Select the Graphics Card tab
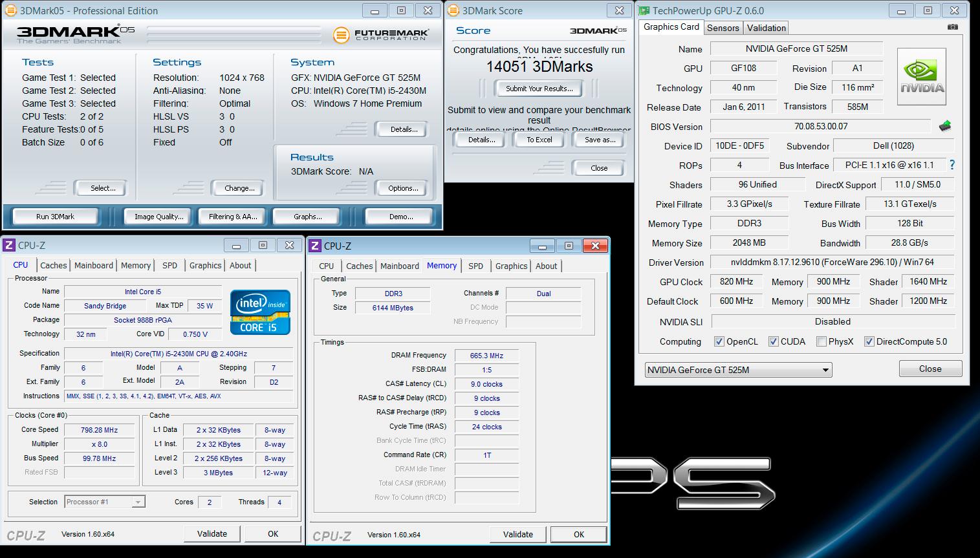 point(671,27)
